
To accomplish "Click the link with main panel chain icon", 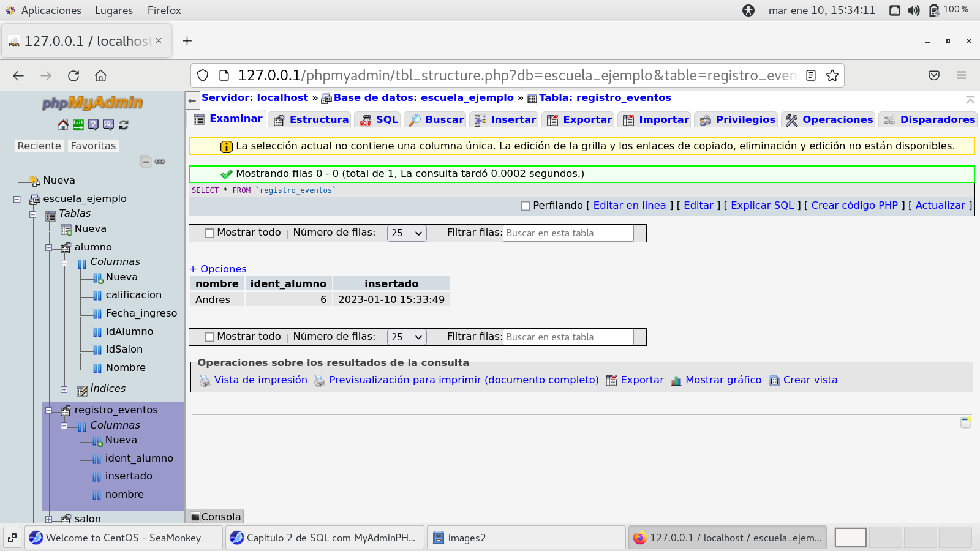I will [160, 162].
